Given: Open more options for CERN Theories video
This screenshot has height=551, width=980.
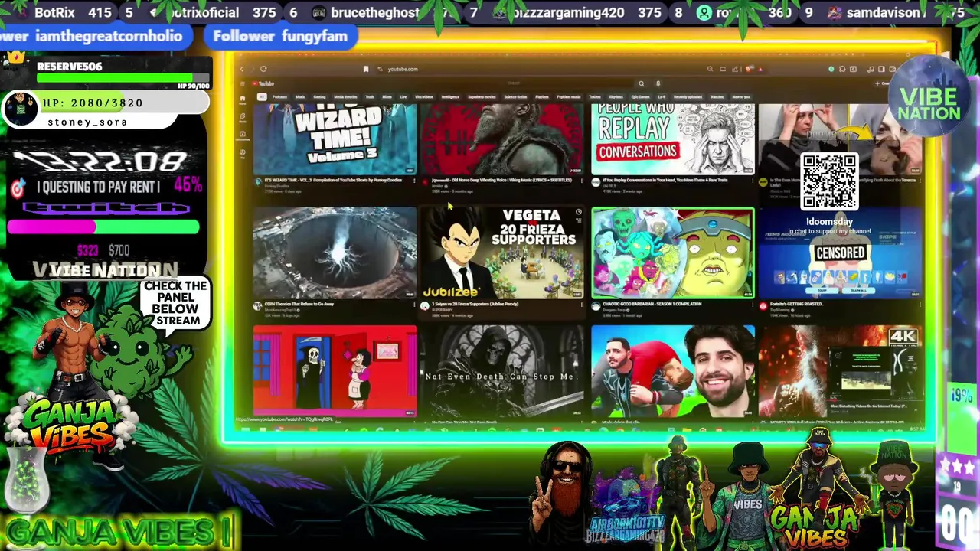Looking at the screenshot, I should tap(414, 305).
